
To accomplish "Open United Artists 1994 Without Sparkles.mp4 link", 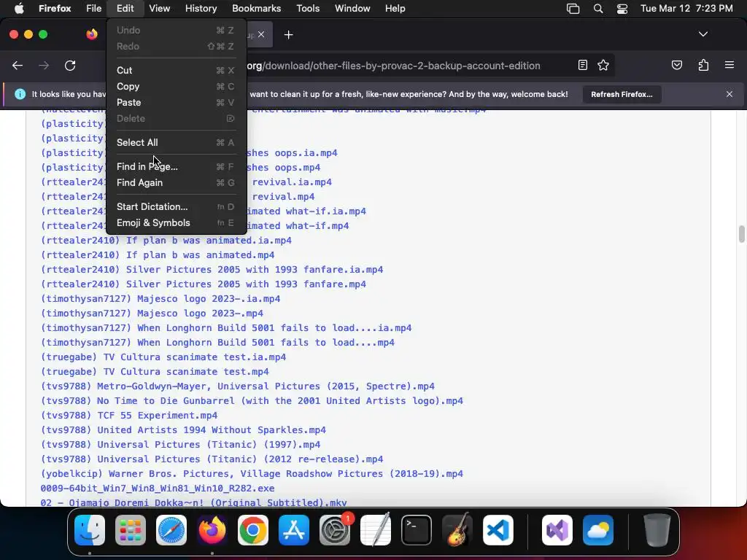I will [x=183, y=430].
